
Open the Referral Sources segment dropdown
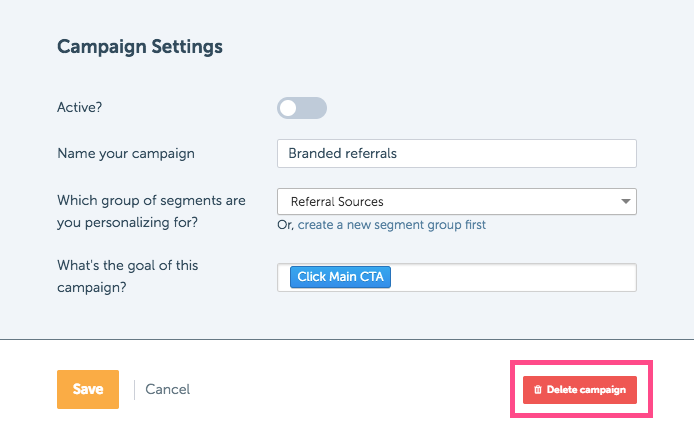click(x=457, y=201)
